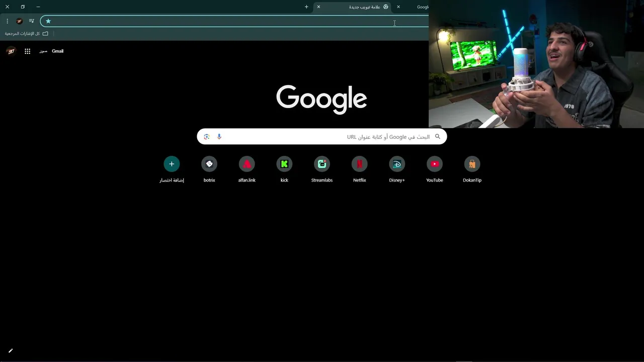This screenshot has height=362, width=644.
Task: Restore down the browser window
Action: coord(23,7)
